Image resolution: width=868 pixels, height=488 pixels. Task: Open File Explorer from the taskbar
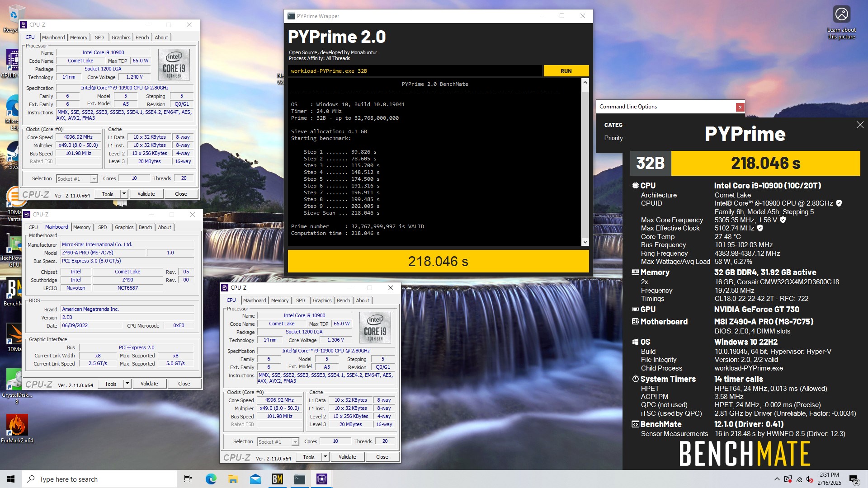pos(233,479)
